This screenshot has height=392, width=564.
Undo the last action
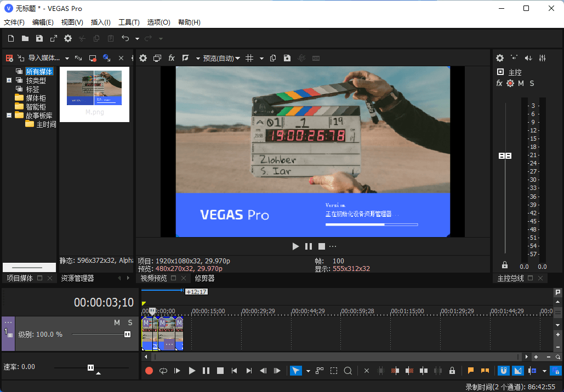pos(125,38)
